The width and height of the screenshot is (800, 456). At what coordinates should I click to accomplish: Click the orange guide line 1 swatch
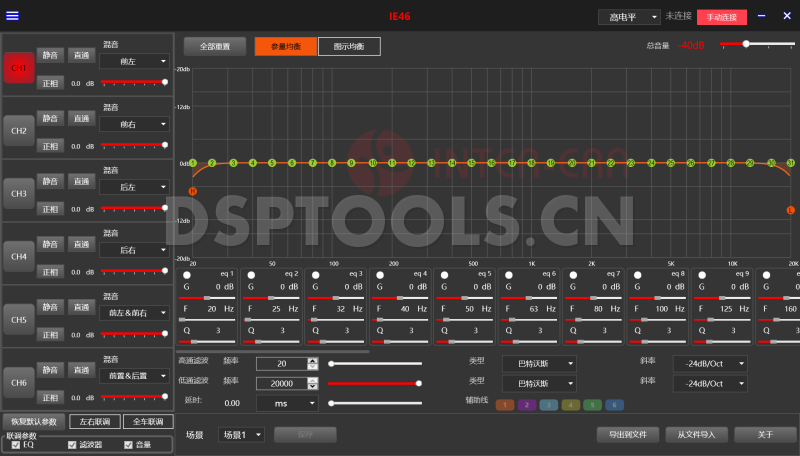pyautogui.click(x=504, y=405)
